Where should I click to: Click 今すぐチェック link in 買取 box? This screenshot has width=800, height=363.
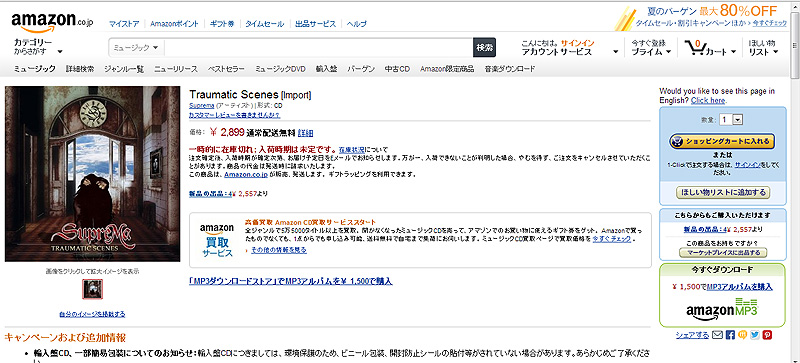(612, 238)
